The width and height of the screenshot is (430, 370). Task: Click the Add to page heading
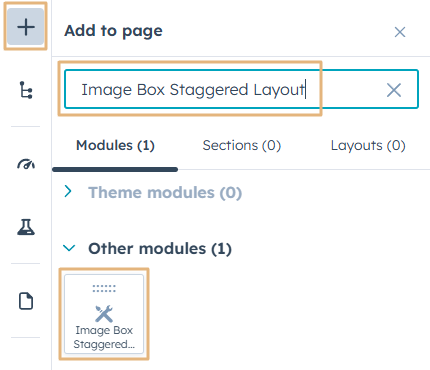[113, 31]
